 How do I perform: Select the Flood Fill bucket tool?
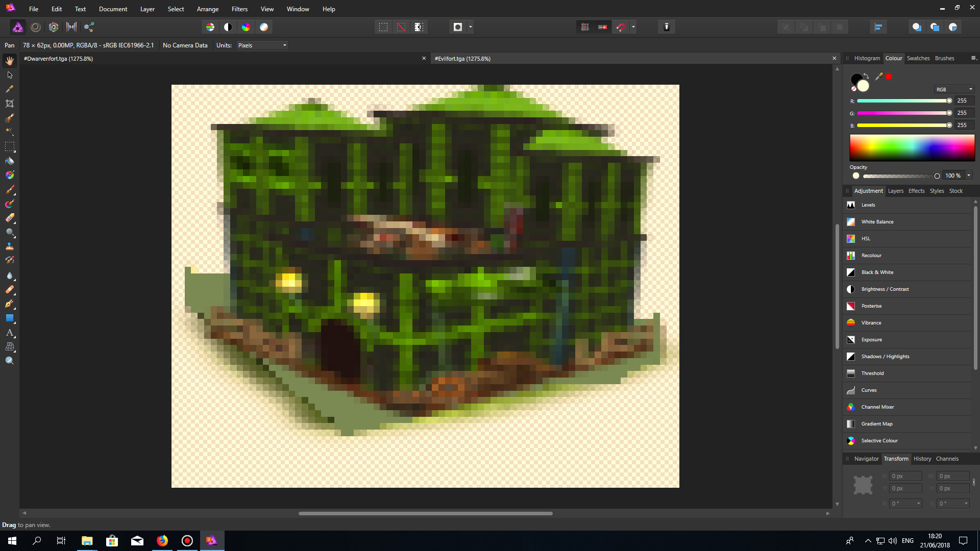(10, 161)
